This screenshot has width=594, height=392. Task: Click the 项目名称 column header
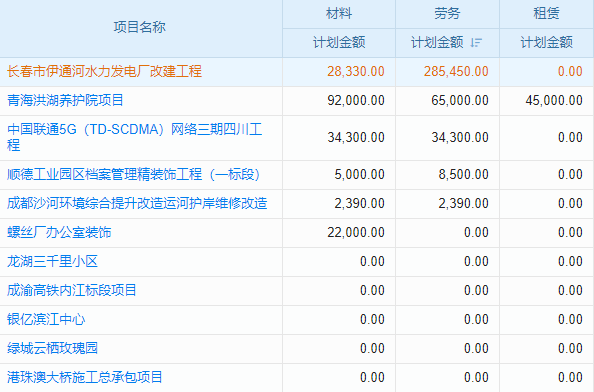tap(140, 27)
